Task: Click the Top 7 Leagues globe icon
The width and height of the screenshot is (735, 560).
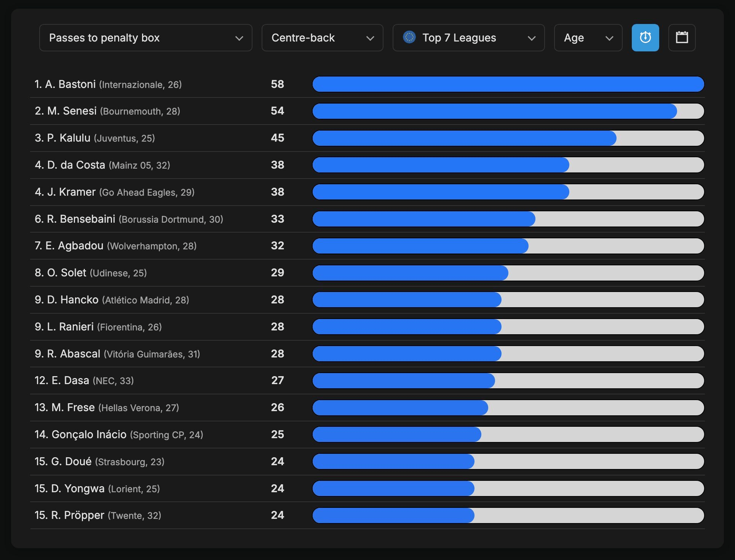Action: pos(409,37)
